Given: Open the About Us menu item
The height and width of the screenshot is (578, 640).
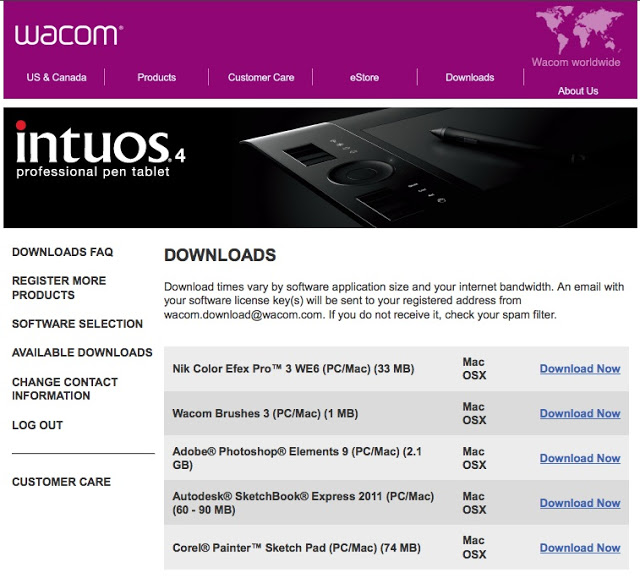Looking at the screenshot, I should (x=578, y=91).
